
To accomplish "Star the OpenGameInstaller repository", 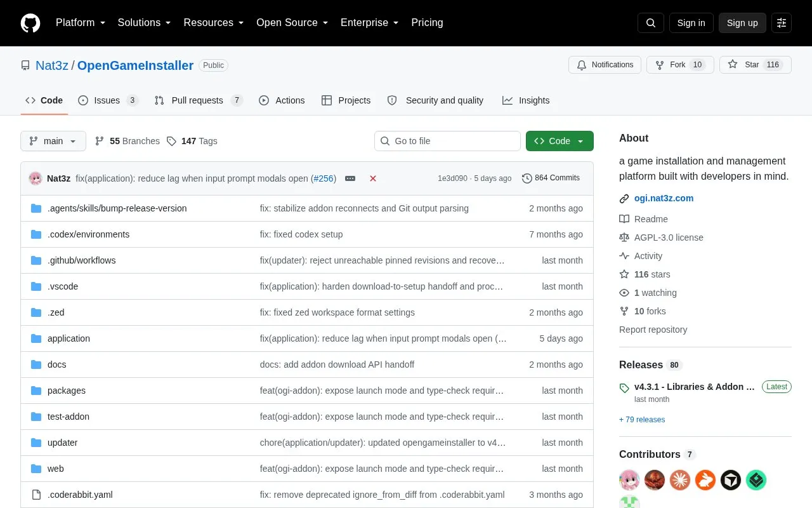I will (755, 65).
